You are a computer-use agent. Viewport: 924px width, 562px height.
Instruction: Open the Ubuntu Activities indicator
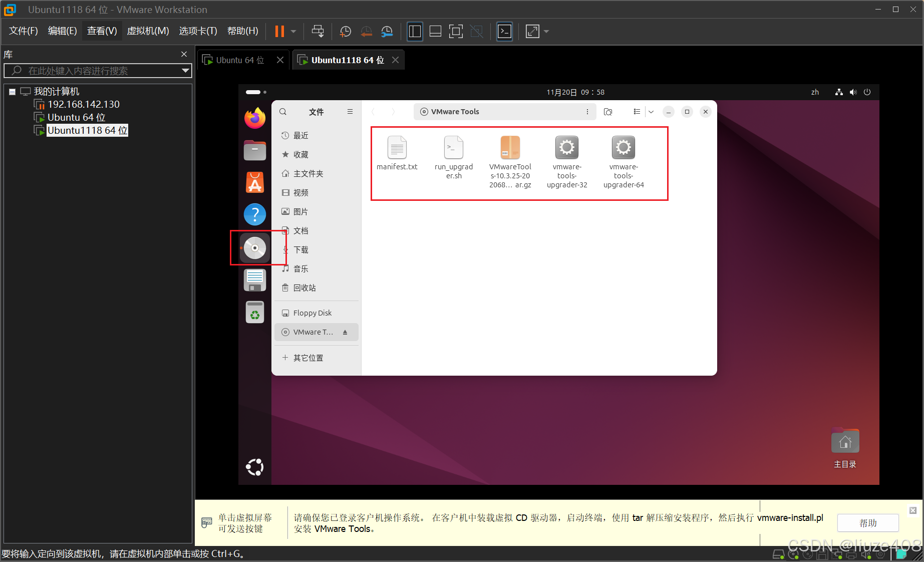pyautogui.click(x=256, y=92)
